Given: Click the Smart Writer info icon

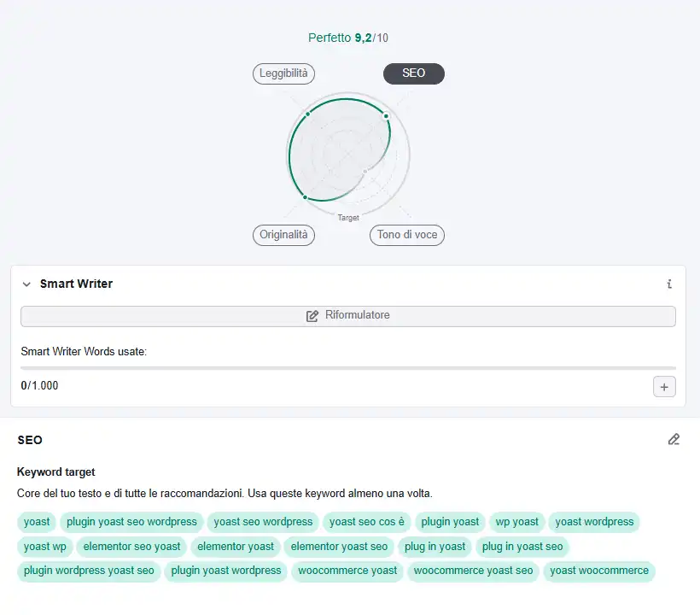Looking at the screenshot, I should tap(669, 284).
